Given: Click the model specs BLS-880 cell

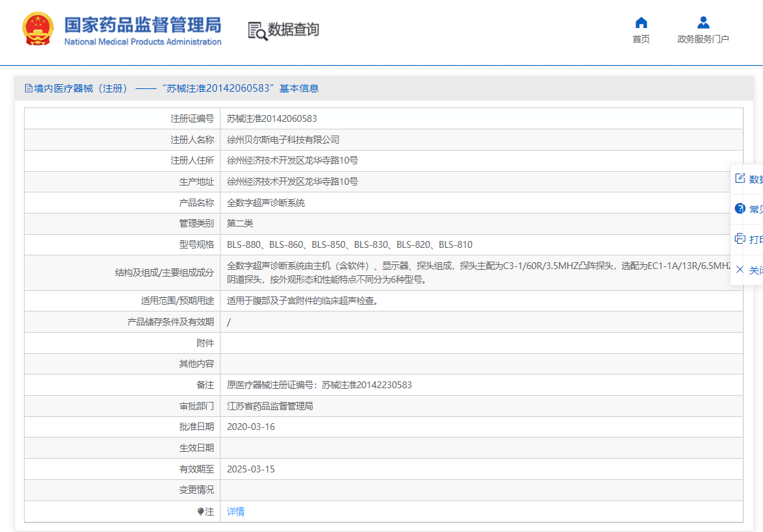Looking at the screenshot, I should pyautogui.click(x=349, y=244).
